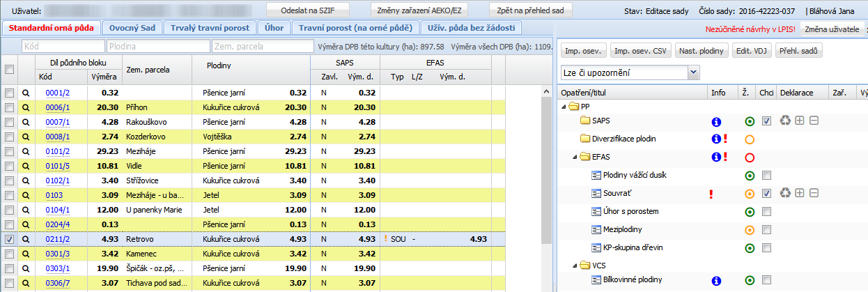Image resolution: width=868 pixels, height=292 pixels.
Task: Collapse the EFAS tree node
Action: pos(575,157)
